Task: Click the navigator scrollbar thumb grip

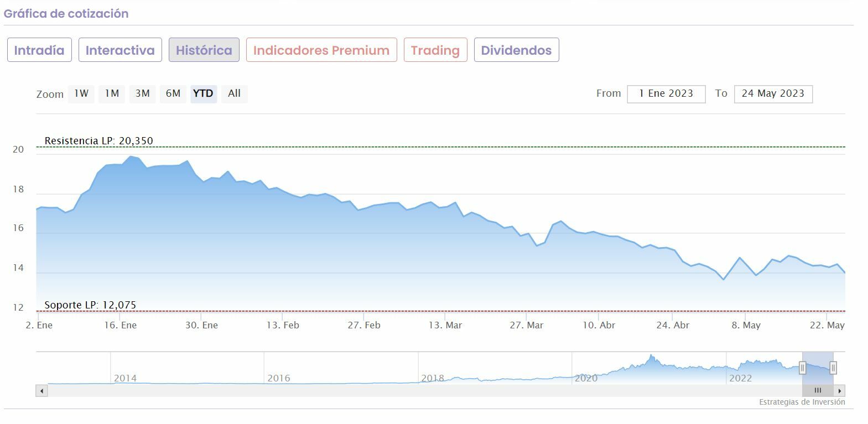Action: click(818, 391)
